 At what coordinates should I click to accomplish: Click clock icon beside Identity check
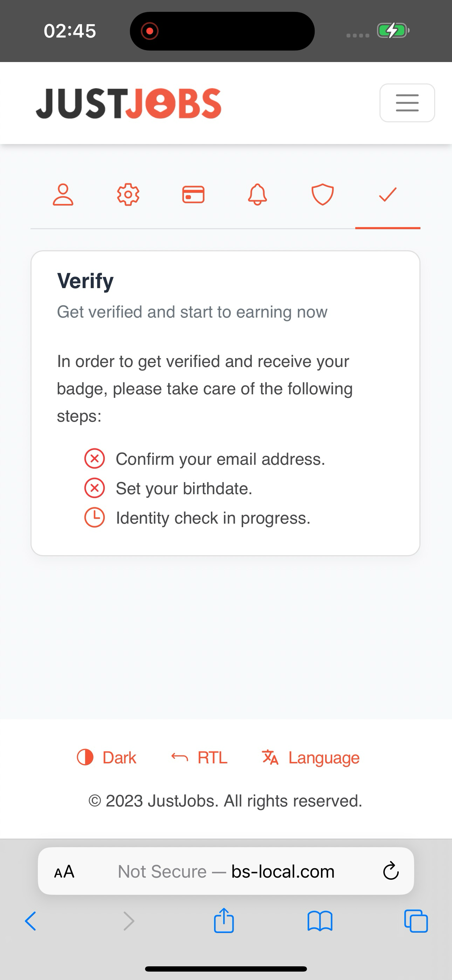coord(94,517)
